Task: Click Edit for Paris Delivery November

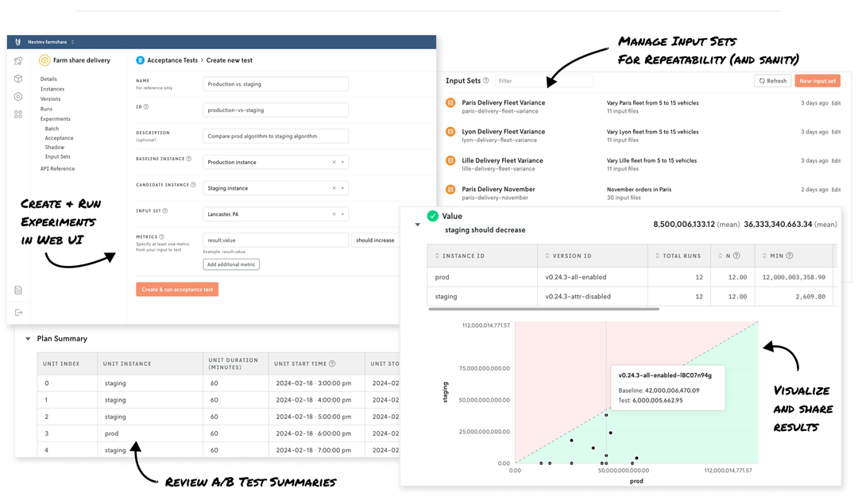Action: tap(836, 190)
